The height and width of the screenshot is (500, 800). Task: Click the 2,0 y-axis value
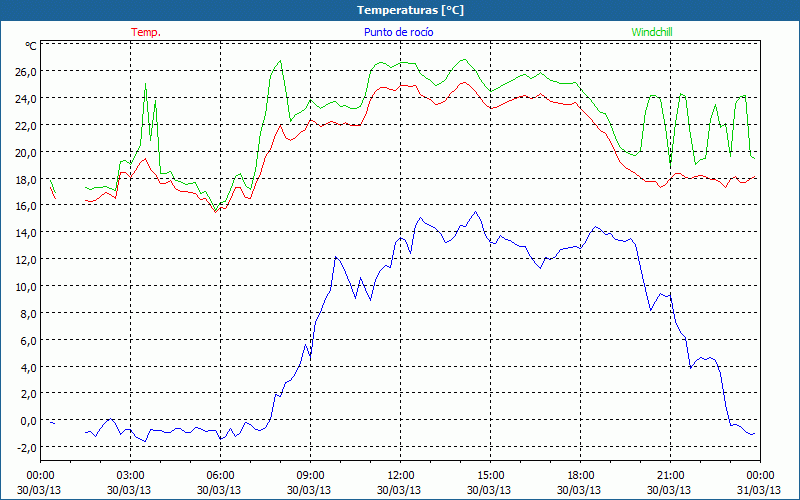click(x=28, y=394)
